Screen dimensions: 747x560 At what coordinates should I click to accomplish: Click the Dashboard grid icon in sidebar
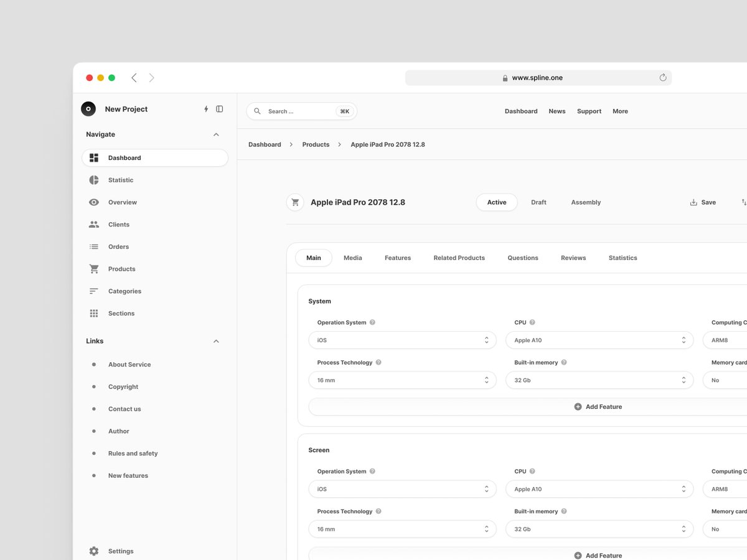pos(94,158)
